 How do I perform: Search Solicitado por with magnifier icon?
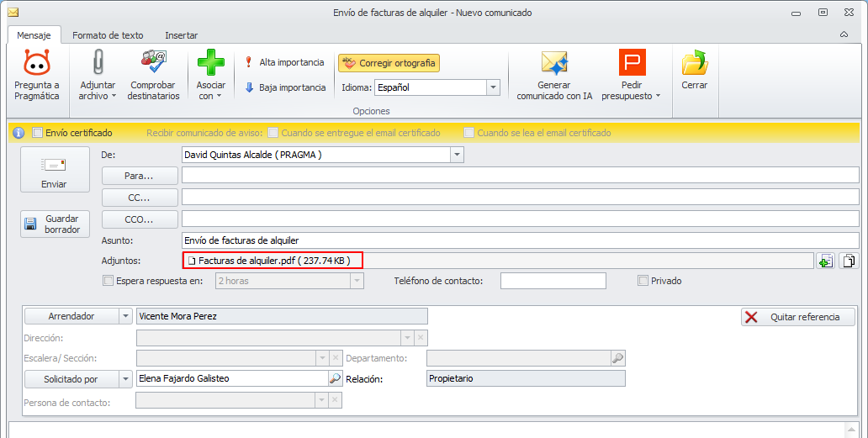point(335,378)
